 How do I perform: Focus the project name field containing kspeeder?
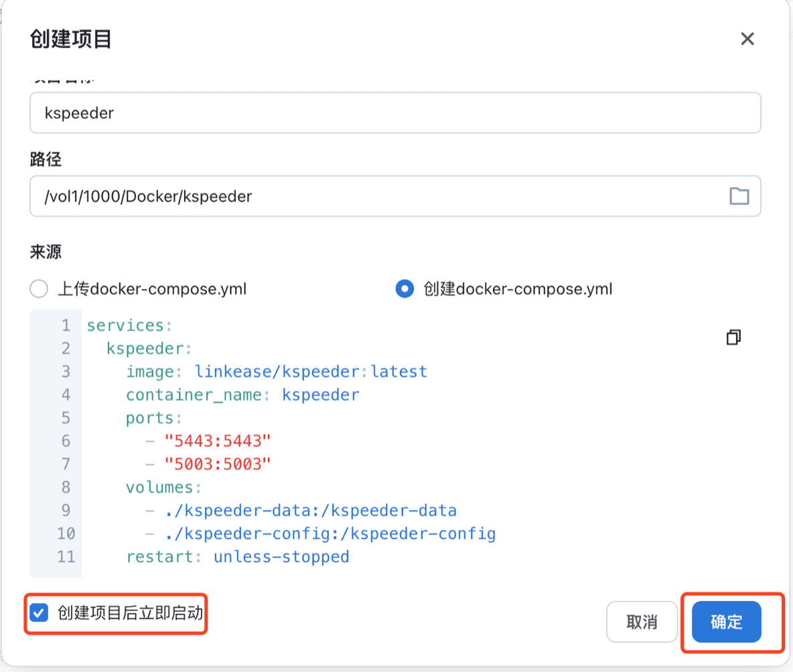pyautogui.click(x=394, y=112)
